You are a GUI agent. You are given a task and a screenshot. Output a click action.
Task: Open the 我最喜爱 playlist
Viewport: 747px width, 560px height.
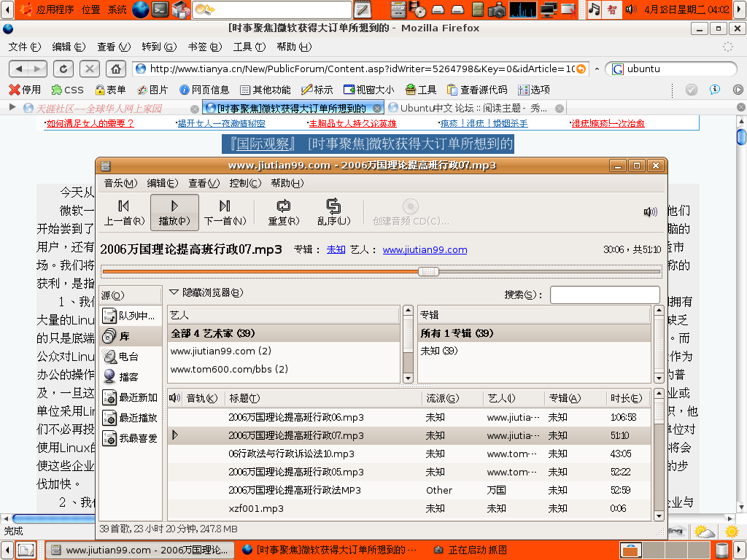point(130,438)
